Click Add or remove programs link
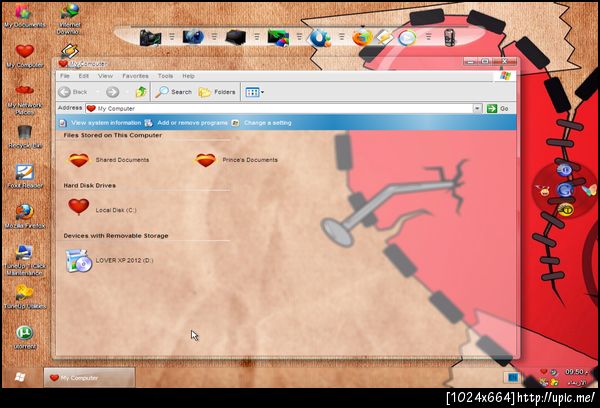This screenshot has width=600, height=408. tap(186, 123)
